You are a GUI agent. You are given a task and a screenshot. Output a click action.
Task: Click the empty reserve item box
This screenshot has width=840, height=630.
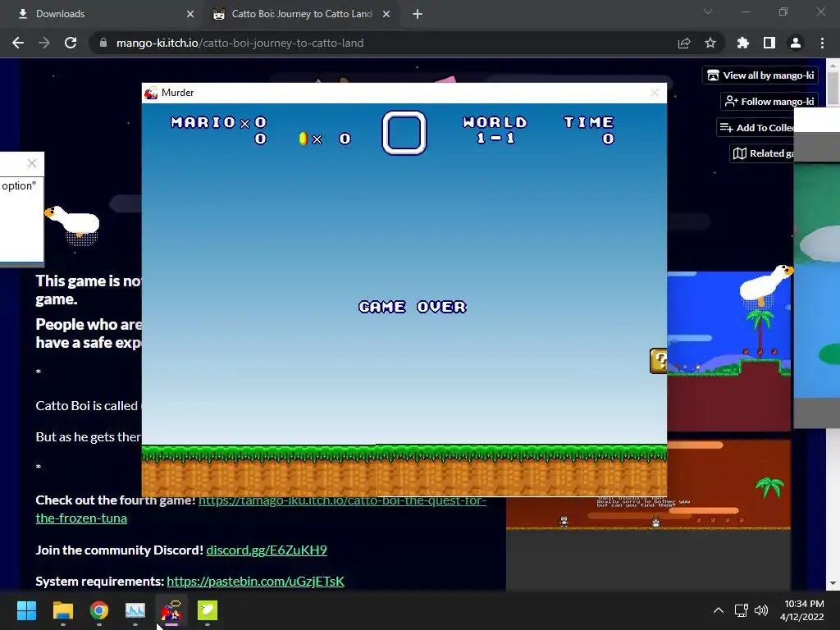pyautogui.click(x=404, y=132)
